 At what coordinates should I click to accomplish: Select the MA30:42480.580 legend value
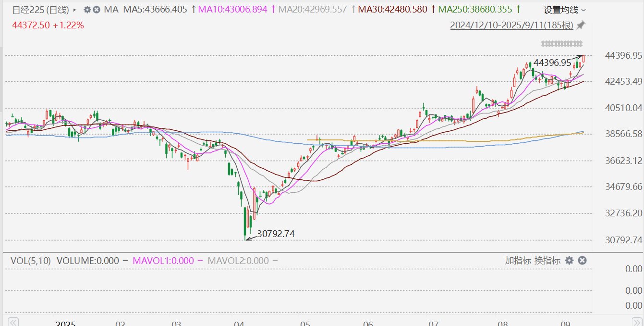[393, 10]
